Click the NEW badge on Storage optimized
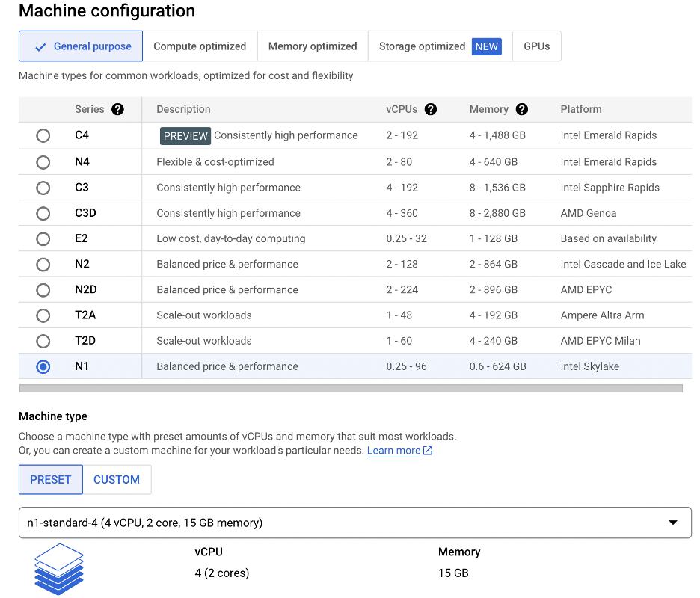This screenshot has width=700, height=598. click(487, 46)
